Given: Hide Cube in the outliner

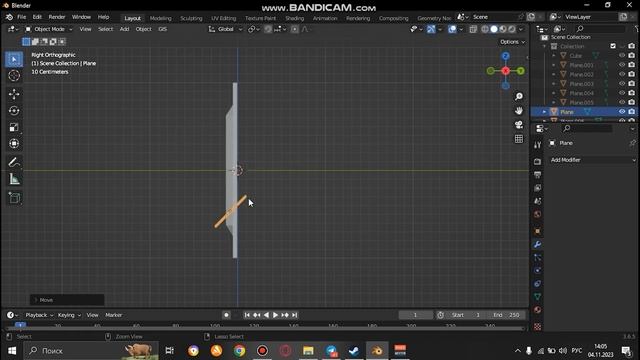Looking at the screenshot, I should (622, 56).
